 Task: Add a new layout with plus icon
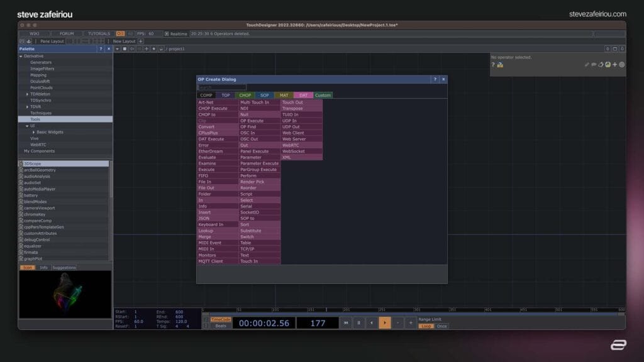point(141,41)
